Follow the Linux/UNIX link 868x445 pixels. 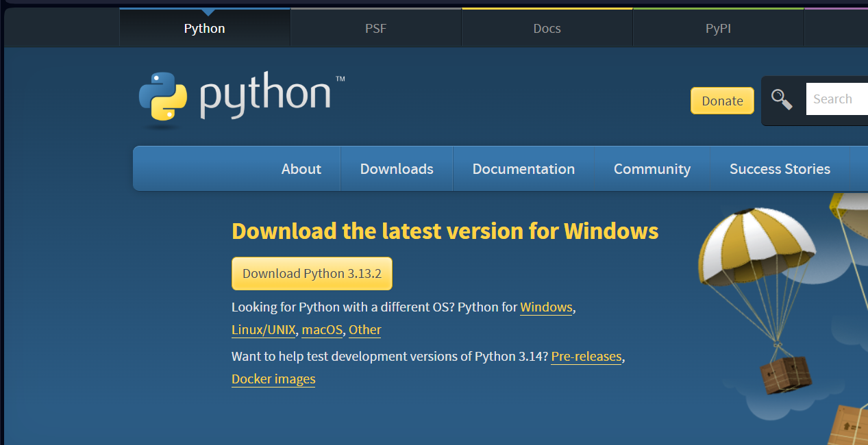coord(264,330)
